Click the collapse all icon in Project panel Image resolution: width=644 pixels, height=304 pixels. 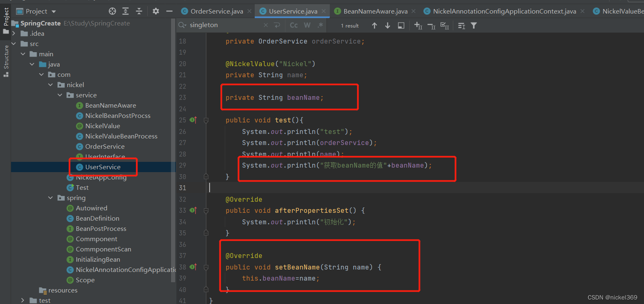[139, 11]
